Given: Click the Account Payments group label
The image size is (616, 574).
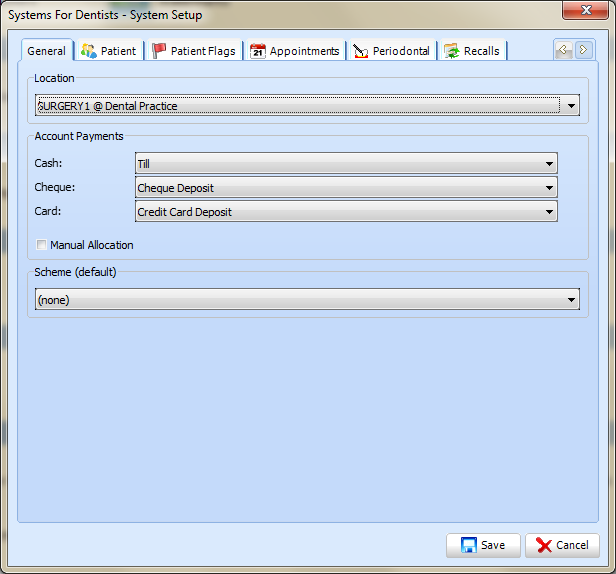Looking at the screenshot, I should coord(79,136).
